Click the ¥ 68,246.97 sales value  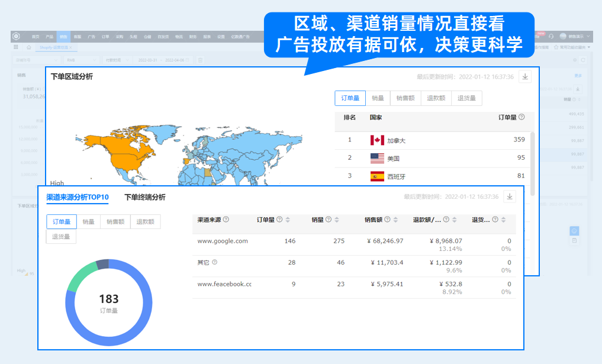coord(385,241)
